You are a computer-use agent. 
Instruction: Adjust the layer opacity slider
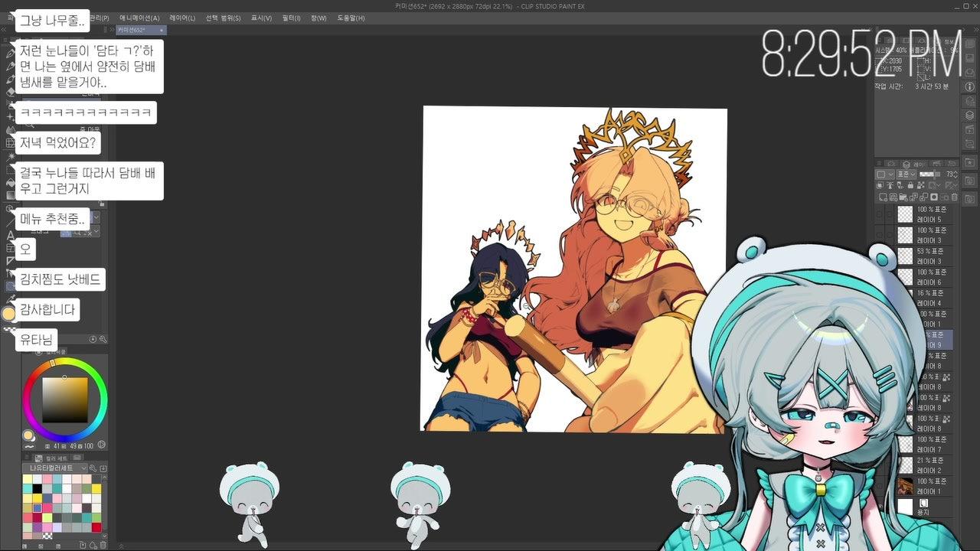pos(931,174)
